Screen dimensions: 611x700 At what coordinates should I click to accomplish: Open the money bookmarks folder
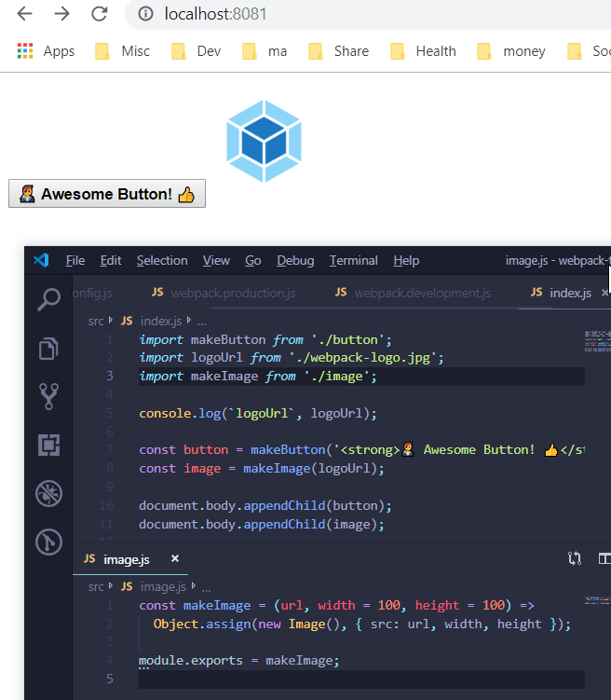click(x=511, y=51)
